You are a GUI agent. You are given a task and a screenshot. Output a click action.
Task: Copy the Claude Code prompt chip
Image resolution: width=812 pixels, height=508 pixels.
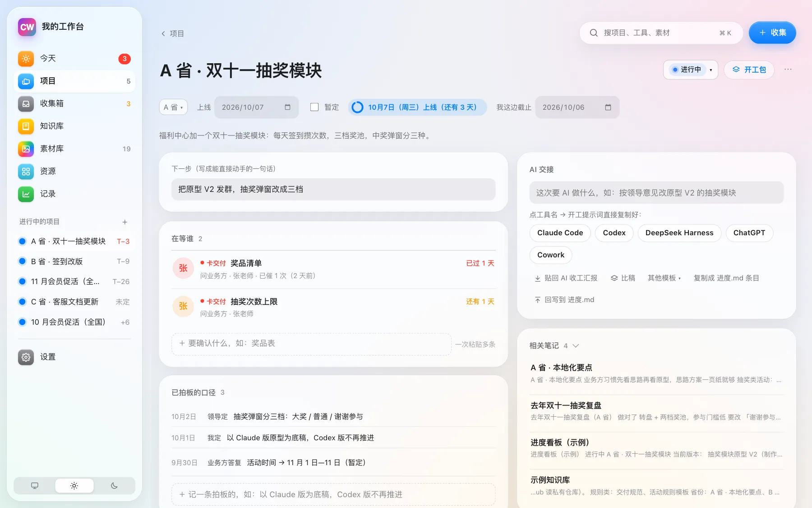click(560, 233)
